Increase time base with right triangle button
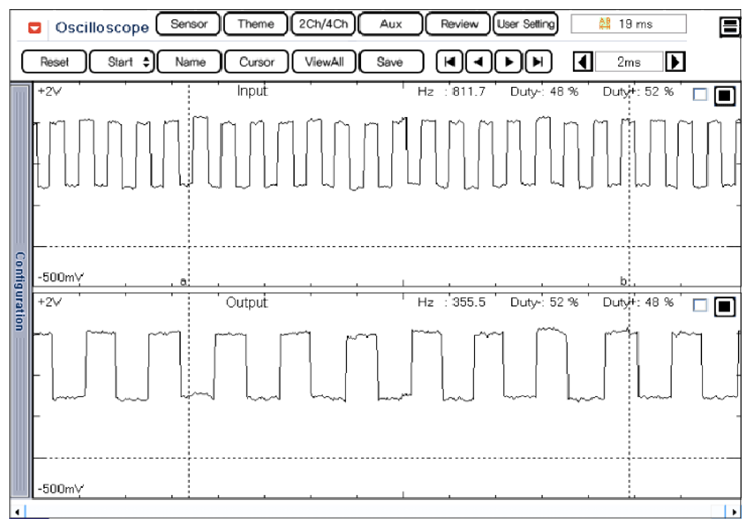751x528 pixels. pyautogui.click(x=675, y=62)
